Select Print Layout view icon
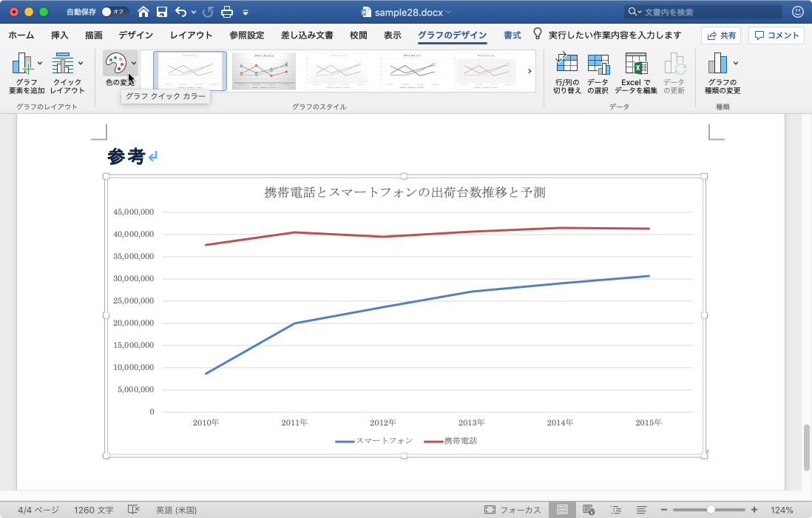Image resolution: width=812 pixels, height=518 pixels. click(562, 510)
